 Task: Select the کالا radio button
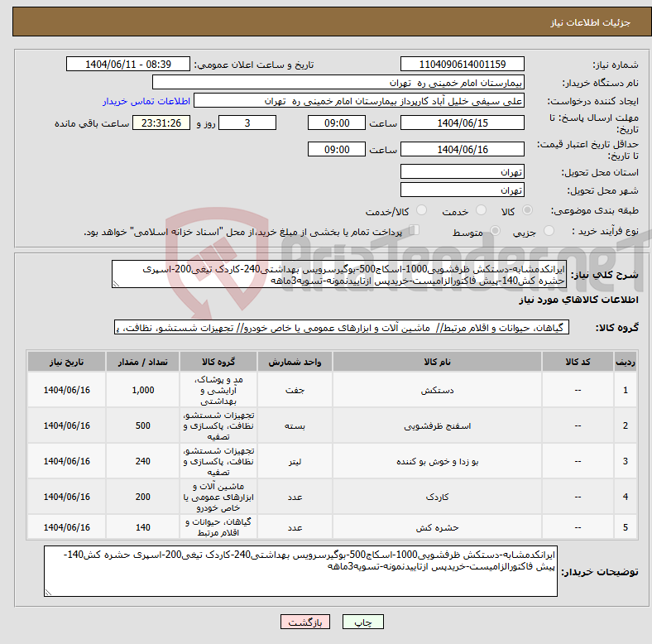527,210
